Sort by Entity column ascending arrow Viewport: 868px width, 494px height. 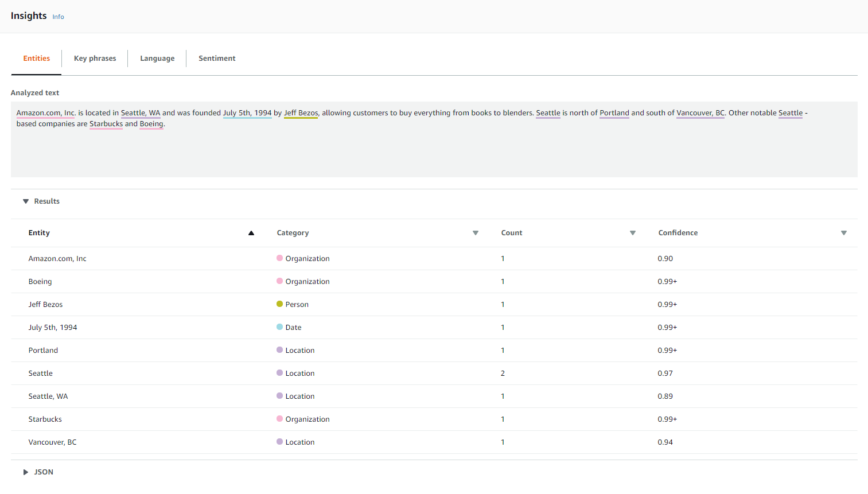[251, 233]
